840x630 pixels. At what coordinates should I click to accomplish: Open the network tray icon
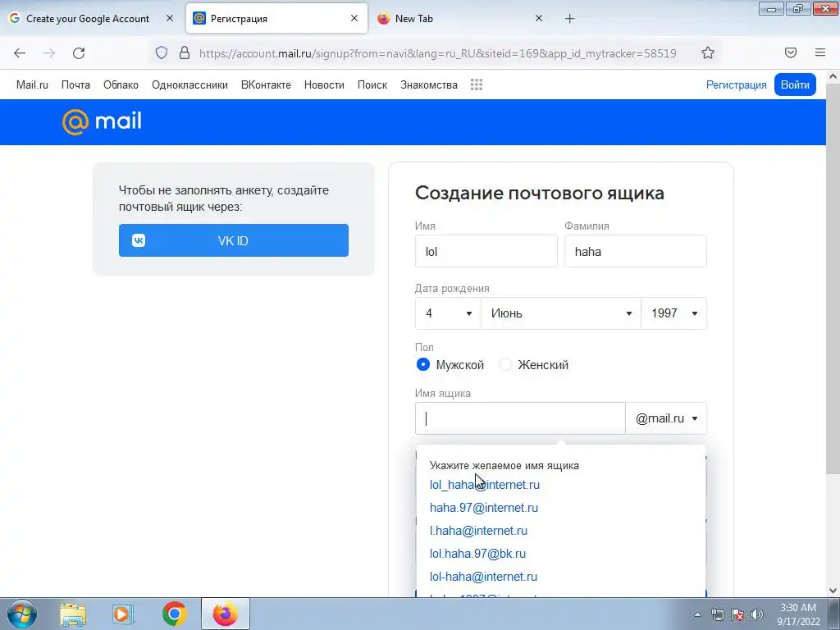(717, 614)
